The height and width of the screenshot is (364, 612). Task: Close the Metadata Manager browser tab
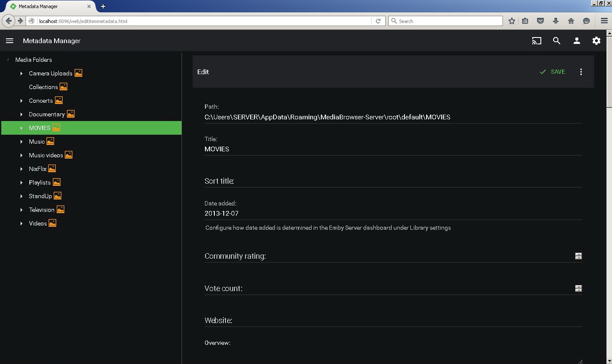point(89,6)
